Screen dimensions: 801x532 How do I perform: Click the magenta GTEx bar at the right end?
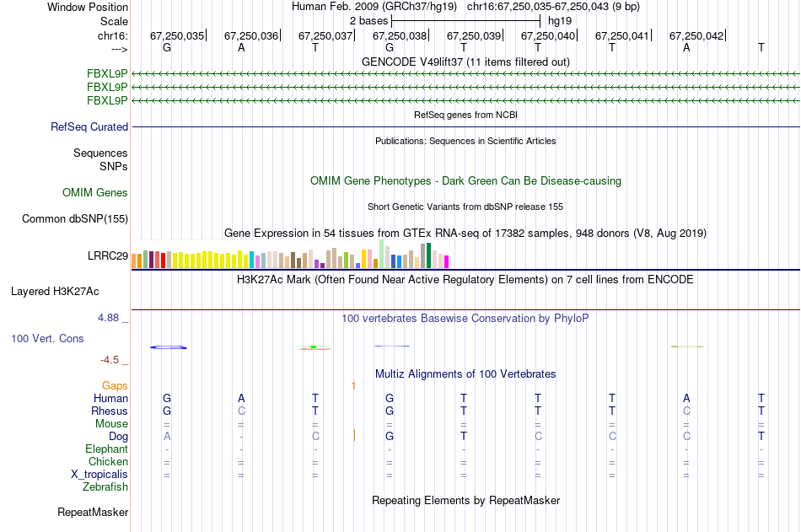point(447,262)
